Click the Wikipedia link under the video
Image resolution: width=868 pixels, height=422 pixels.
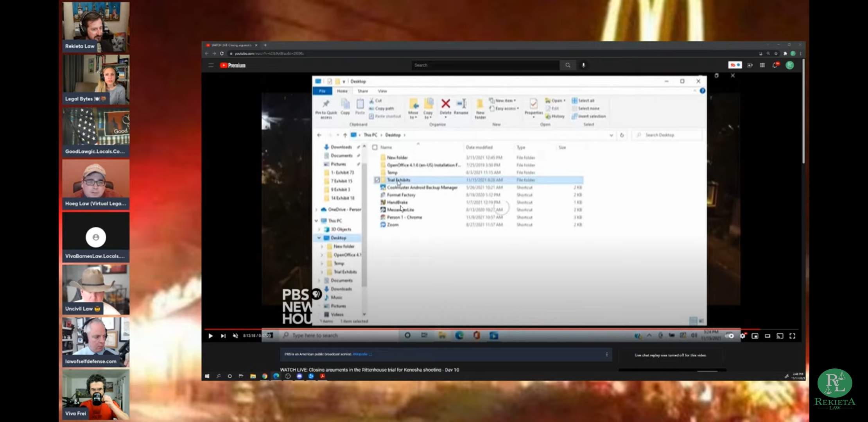360,354
